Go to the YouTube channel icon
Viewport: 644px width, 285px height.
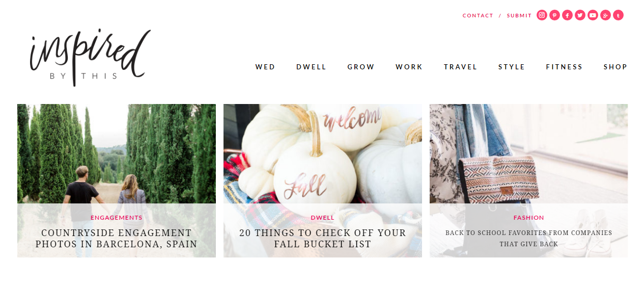pos(593,15)
